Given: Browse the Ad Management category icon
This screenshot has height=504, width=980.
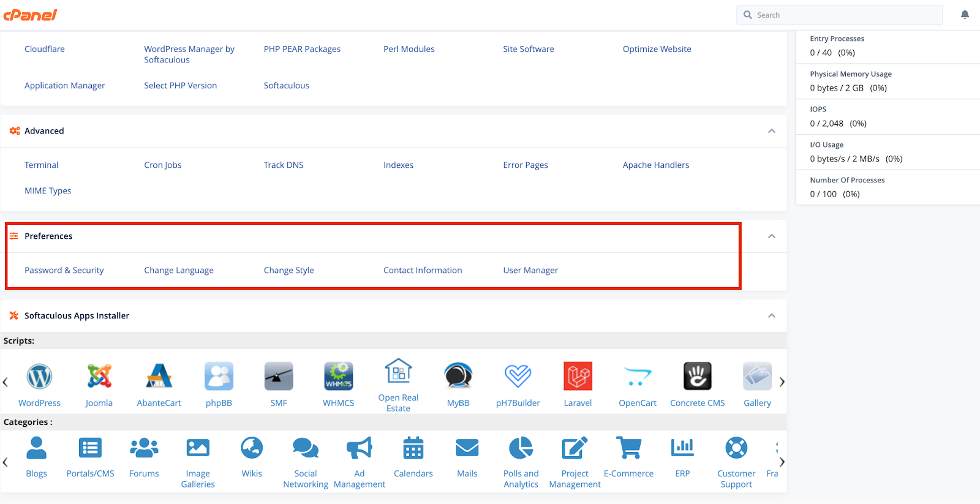Looking at the screenshot, I should coord(360,448).
